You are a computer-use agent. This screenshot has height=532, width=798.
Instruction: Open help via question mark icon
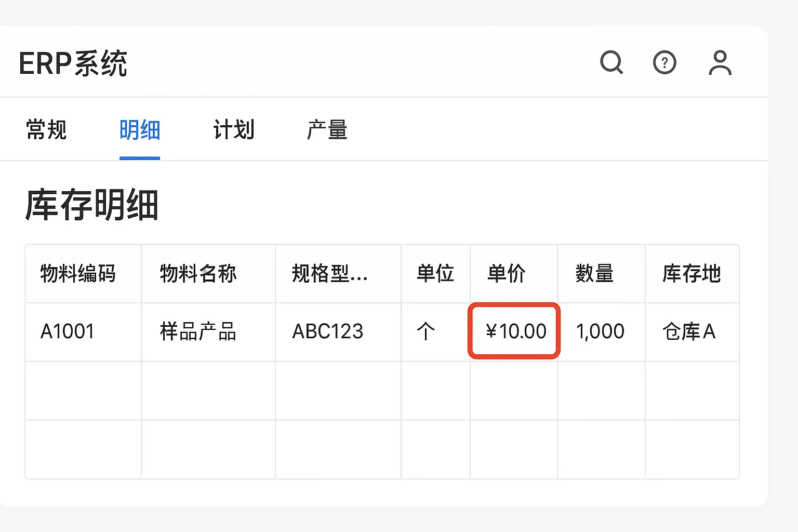(664, 63)
